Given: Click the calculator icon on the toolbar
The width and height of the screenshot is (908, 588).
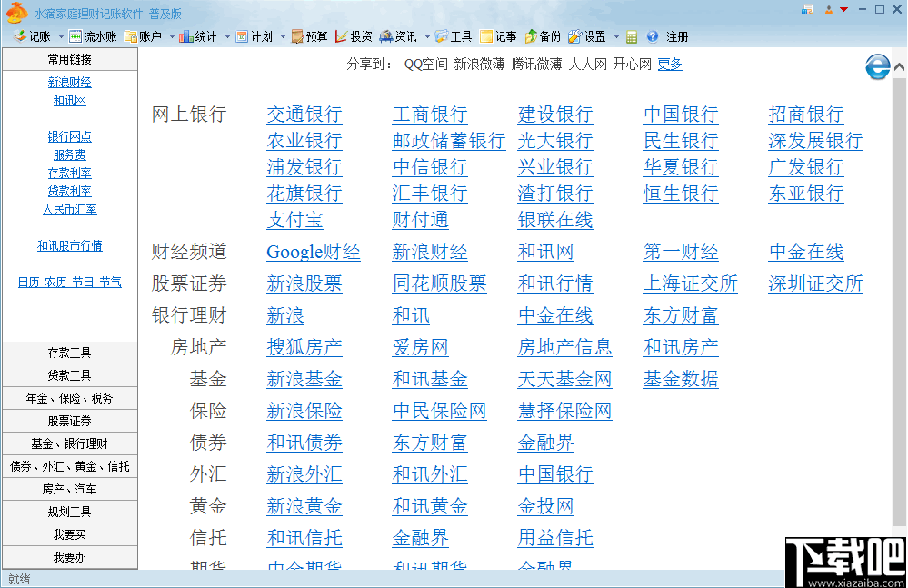Looking at the screenshot, I should (631, 37).
